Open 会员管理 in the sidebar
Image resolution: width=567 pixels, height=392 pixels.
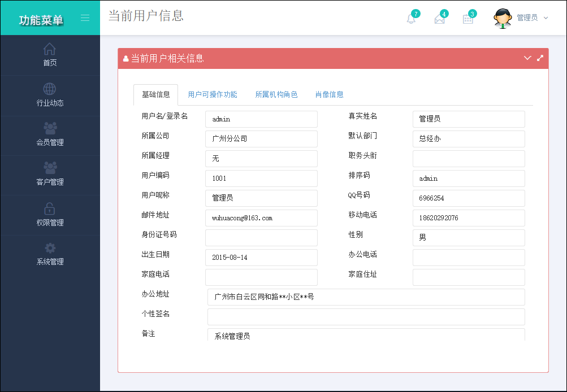50,134
